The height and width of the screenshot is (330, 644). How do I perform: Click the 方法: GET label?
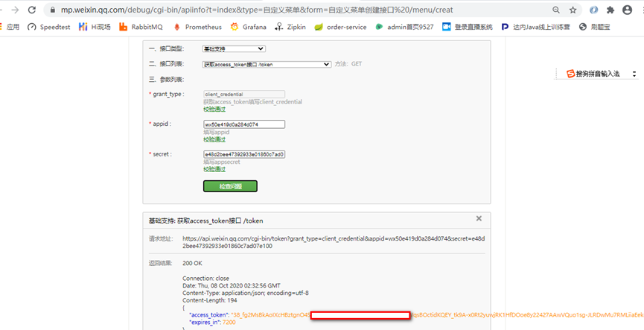click(348, 64)
